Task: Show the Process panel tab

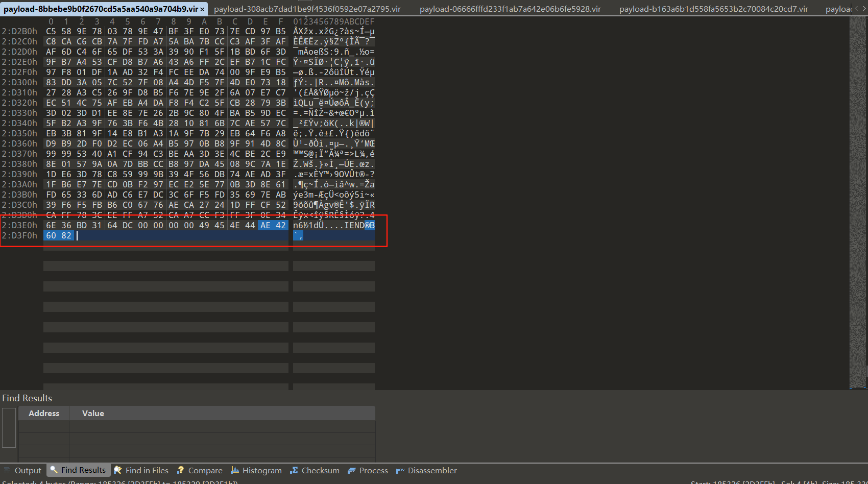Action: pos(368,470)
